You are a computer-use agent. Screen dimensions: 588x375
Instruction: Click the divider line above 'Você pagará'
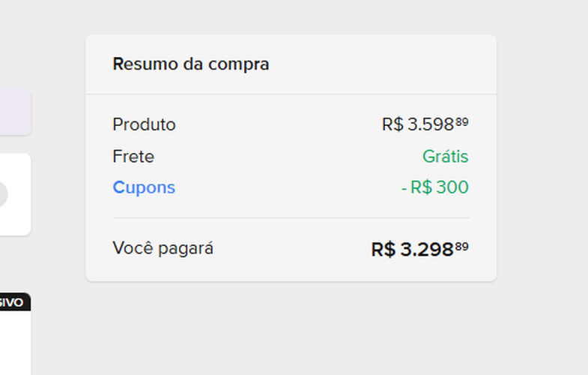pos(291,217)
